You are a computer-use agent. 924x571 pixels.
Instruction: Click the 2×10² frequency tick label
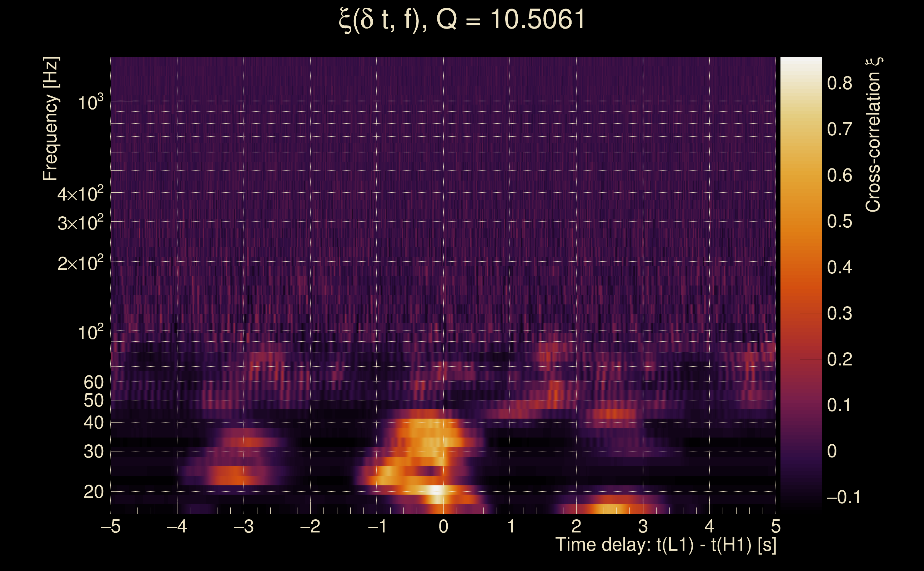(80, 263)
